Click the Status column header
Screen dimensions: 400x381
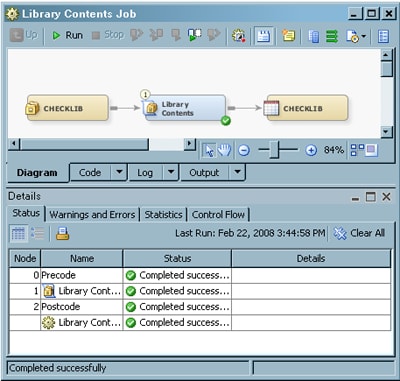click(177, 258)
